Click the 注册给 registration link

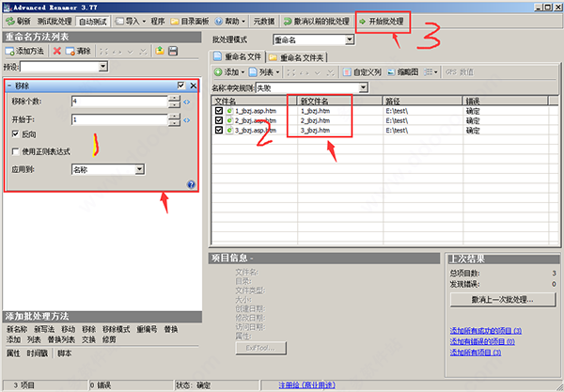306,385
